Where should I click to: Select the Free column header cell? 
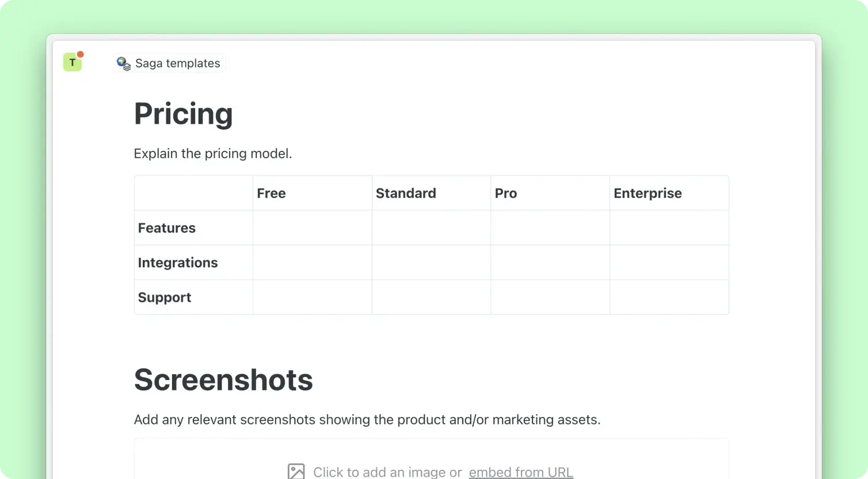pos(312,193)
